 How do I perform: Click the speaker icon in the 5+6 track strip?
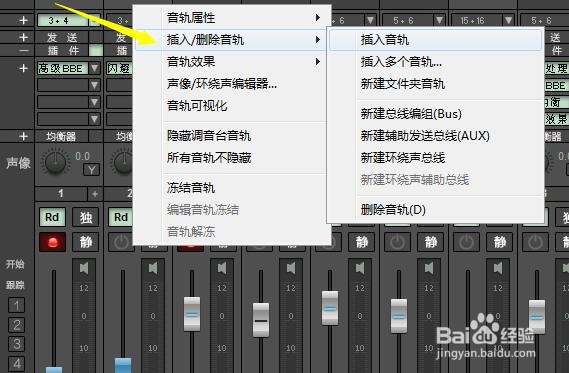tap(429, 268)
